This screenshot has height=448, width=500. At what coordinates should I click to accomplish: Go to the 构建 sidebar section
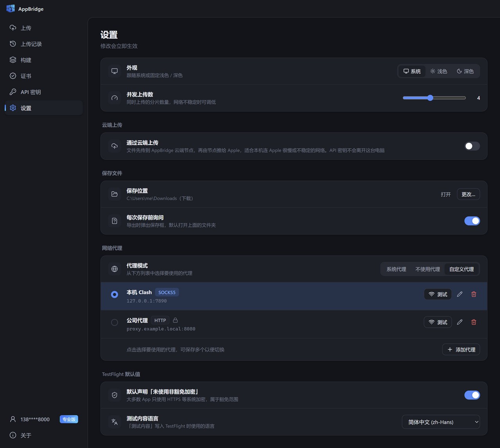[44, 60]
